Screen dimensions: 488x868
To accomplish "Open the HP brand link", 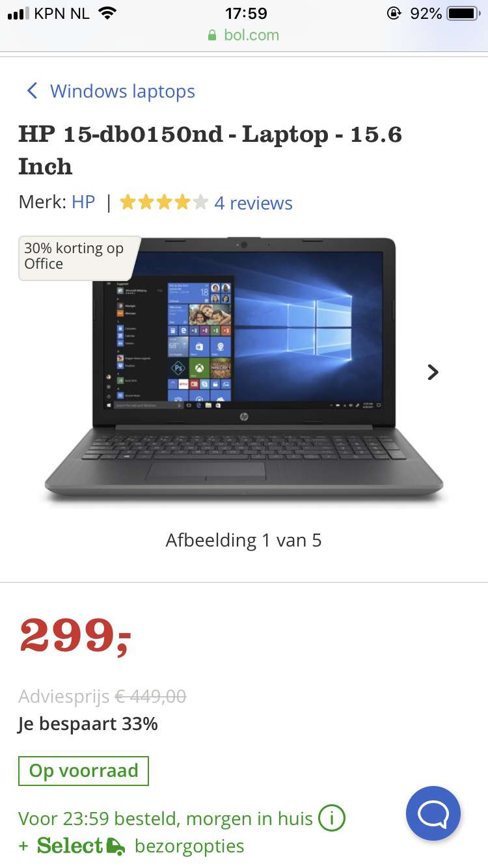I will [x=83, y=202].
